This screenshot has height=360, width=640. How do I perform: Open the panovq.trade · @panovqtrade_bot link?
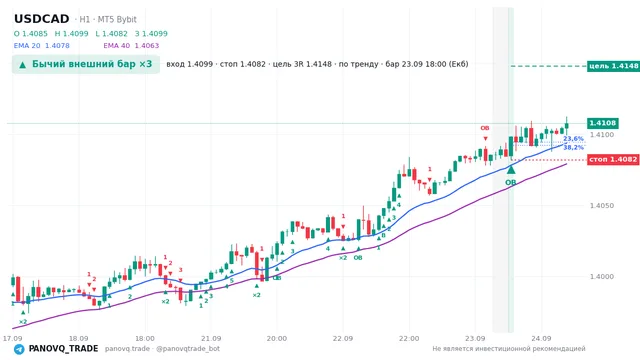point(162,349)
